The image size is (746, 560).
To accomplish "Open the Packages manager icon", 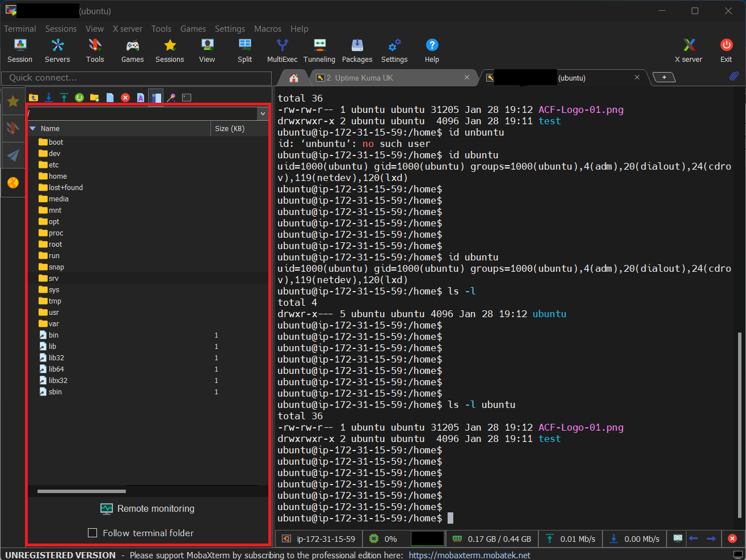I will pos(357,50).
